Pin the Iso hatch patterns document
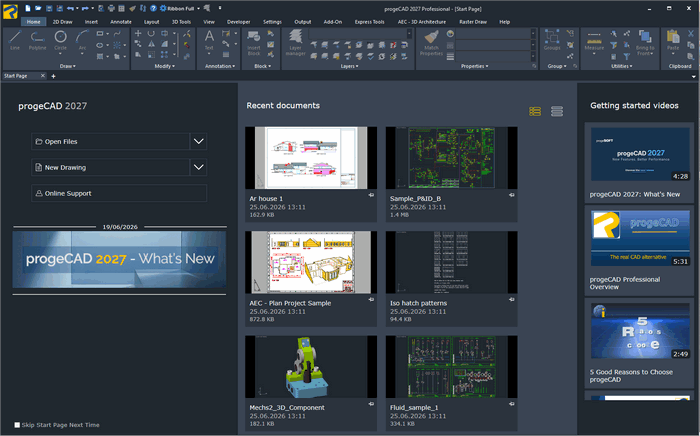Image resolution: width=700 pixels, height=436 pixels. (x=512, y=299)
